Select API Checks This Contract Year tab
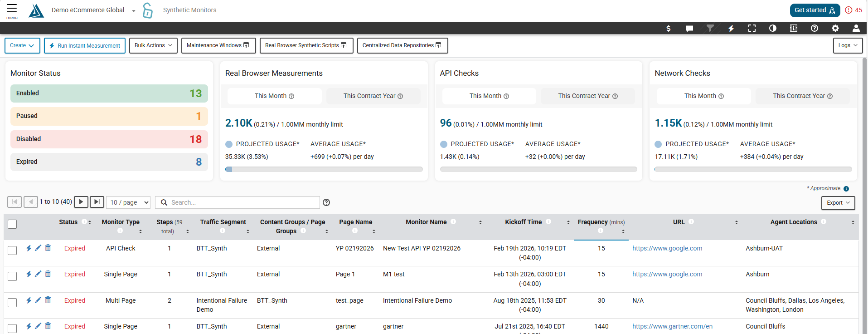This screenshot has width=868, height=334. coord(588,96)
